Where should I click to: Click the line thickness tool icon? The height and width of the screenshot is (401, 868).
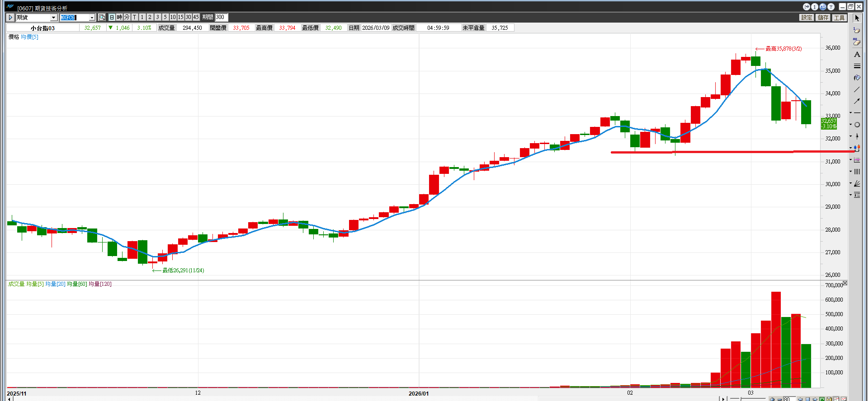coord(857,66)
